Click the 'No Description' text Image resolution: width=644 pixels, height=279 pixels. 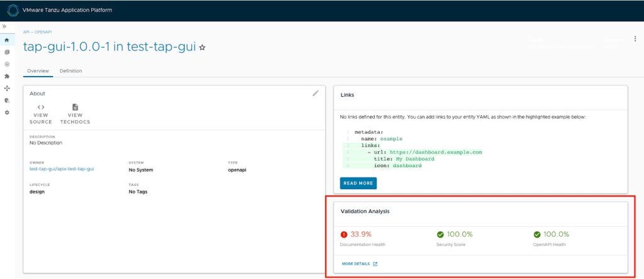pyautogui.click(x=45, y=143)
